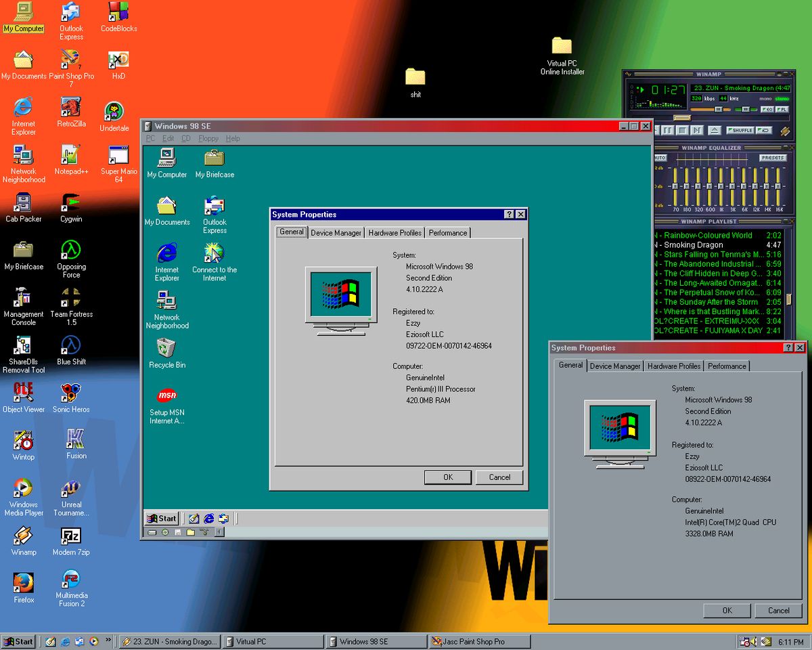
Task: Select 'Stars Falling on Tenma's' playlist track
Action: (x=712, y=255)
